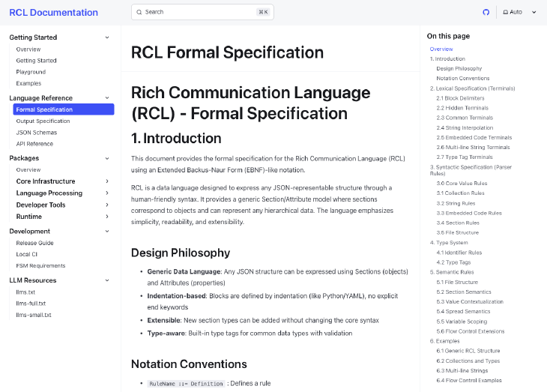Expand the Developer Tools group

click(107, 205)
